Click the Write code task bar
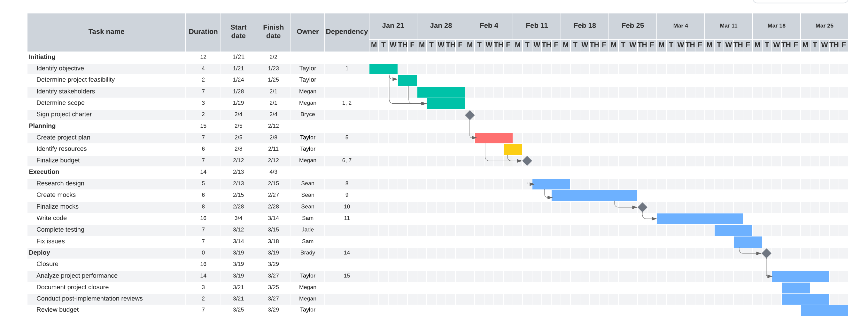This screenshot has width=868, height=336. pyautogui.click(x=700, y=219)
